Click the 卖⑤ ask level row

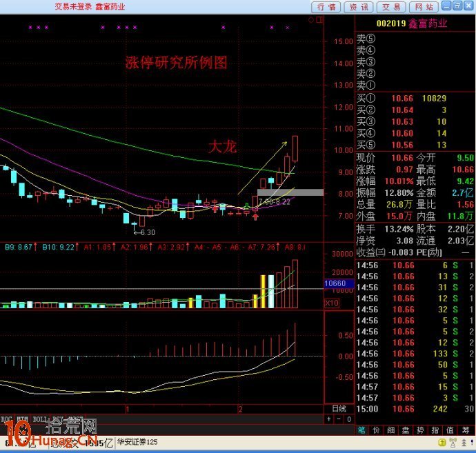[x=415, y=39]
